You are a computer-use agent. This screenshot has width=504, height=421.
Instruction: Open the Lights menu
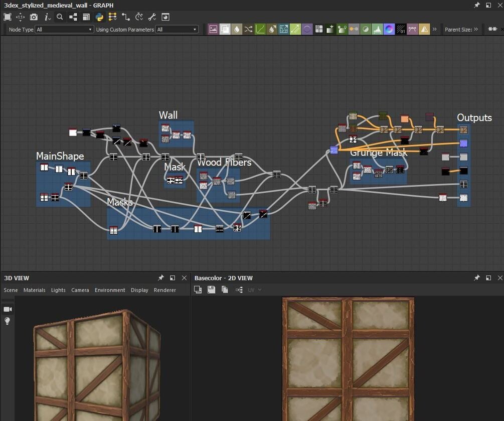coord(58,290)
